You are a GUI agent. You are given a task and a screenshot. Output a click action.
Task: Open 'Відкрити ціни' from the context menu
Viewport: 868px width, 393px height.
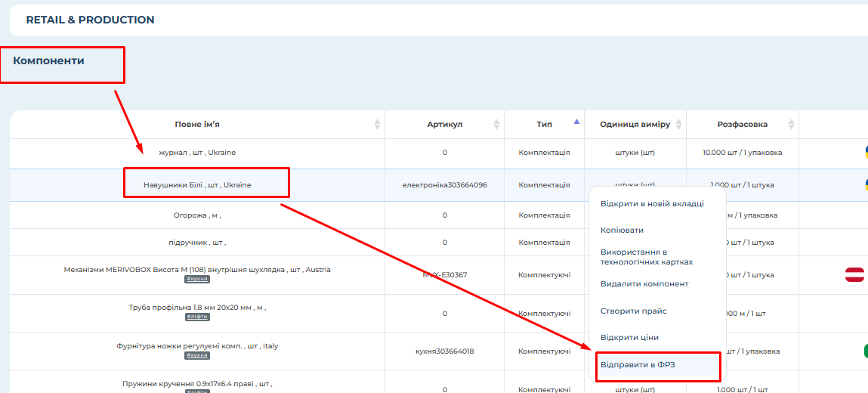pos(629,337)
